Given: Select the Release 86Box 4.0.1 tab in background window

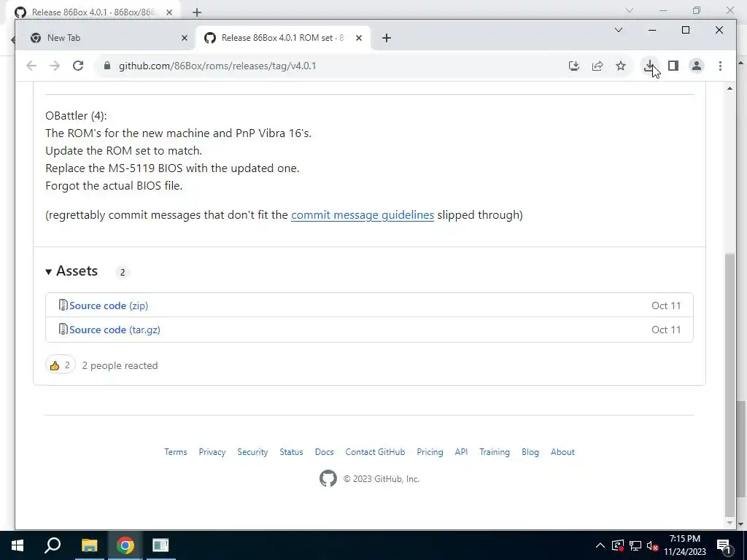Looking at the screenshot, I should pos(93,12).
